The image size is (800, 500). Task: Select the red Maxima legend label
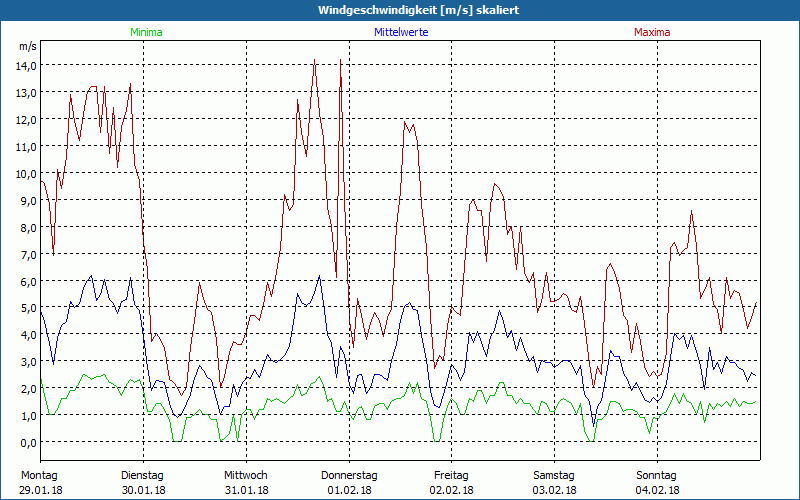[652, 32]
